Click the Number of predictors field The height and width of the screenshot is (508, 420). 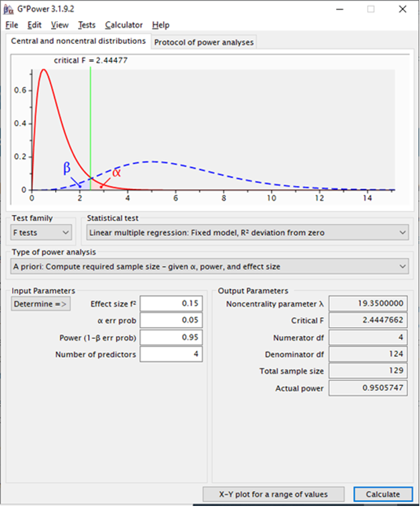[x=171, y=354]
